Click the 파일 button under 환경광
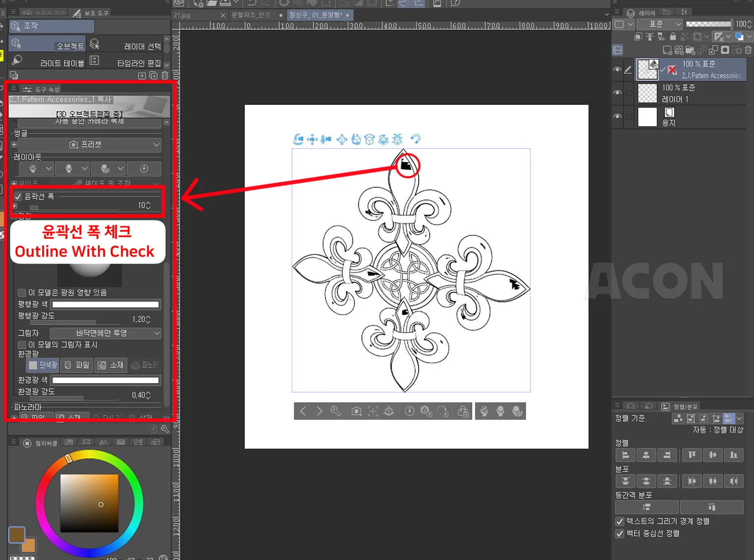754x560 pixels. tap(77, 365)
